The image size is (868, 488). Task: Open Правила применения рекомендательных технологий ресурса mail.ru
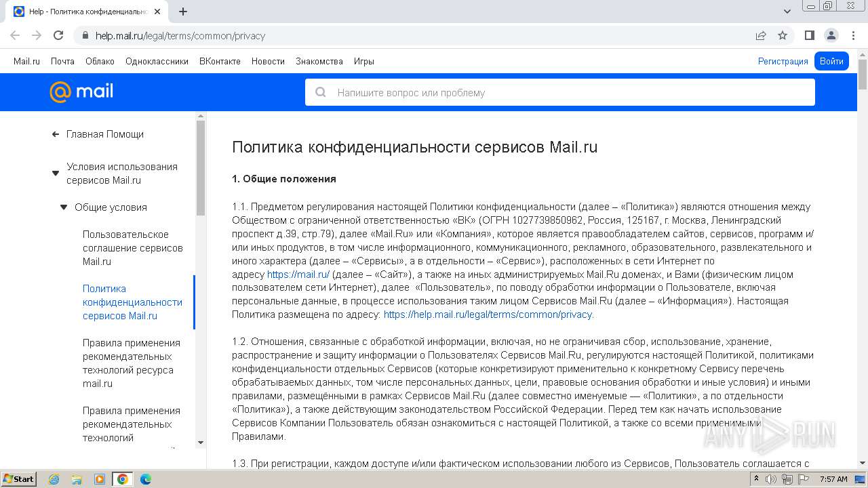pyautogui.click(x=132, y=363)
